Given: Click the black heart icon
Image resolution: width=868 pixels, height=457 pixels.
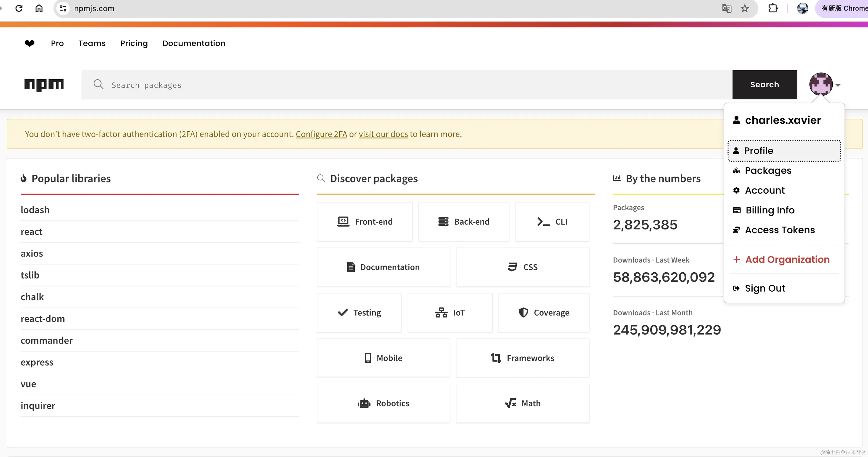Looking at the screenshot, I should tap(30, 43).
